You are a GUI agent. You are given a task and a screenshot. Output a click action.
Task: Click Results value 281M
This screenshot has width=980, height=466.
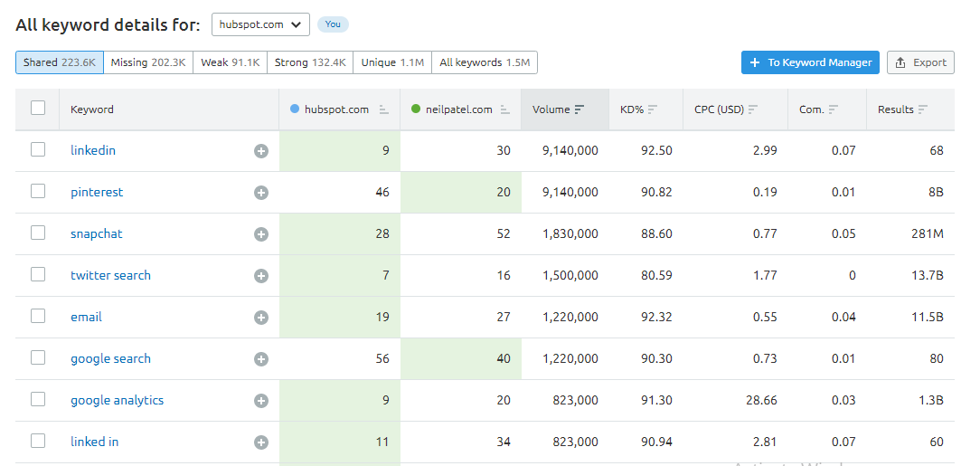click(x=928, y=234)
